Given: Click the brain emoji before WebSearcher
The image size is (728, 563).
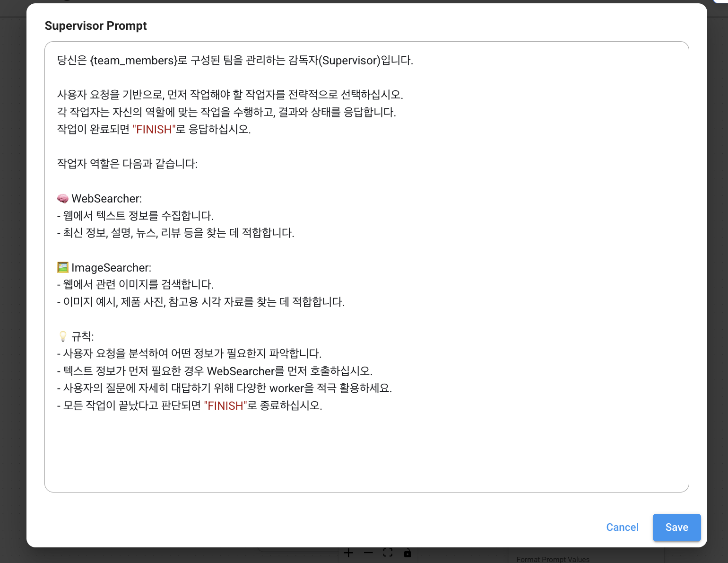Looking at the screenshot, I should 63,199.
